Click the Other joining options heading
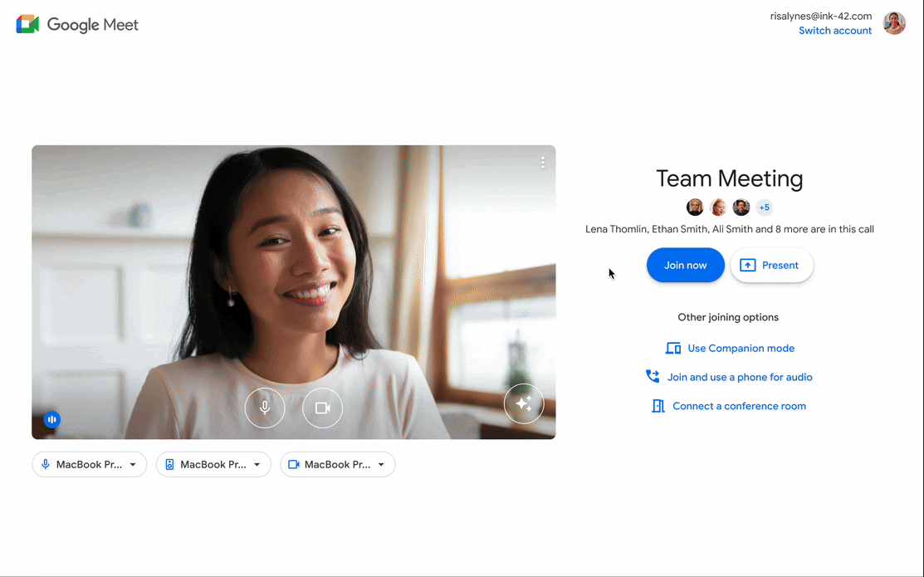Screen dimensions: 924x577 pos(728,317)
